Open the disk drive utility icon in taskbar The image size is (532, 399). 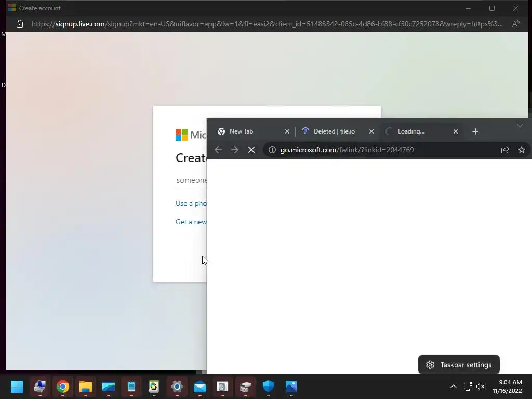click(x=222, y=387)
